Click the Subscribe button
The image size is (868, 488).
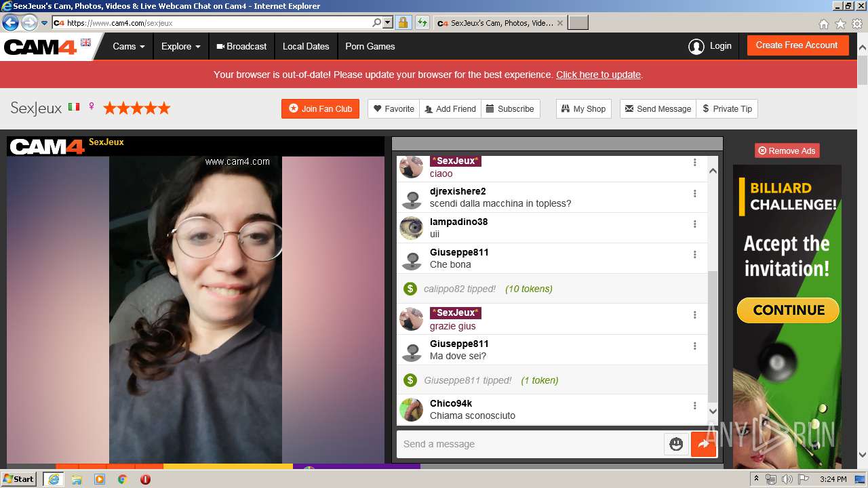[x=510, y=108]
